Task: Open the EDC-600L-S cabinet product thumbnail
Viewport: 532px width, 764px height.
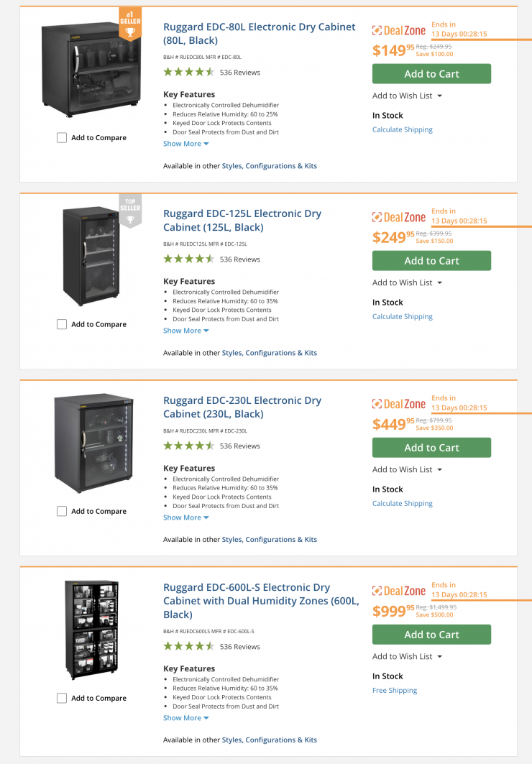Action: pyautogui.click(x=91, y=630)
